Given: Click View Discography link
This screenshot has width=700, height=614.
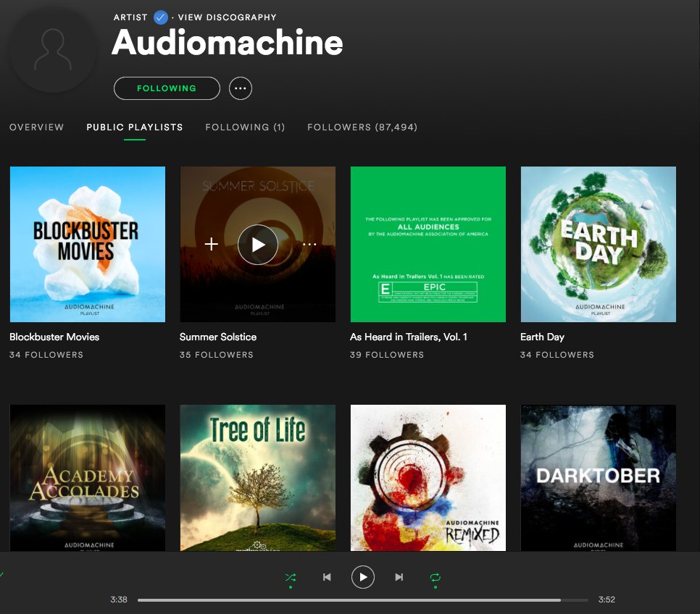Looking at the screenshot, I should (x=228, y=17).
